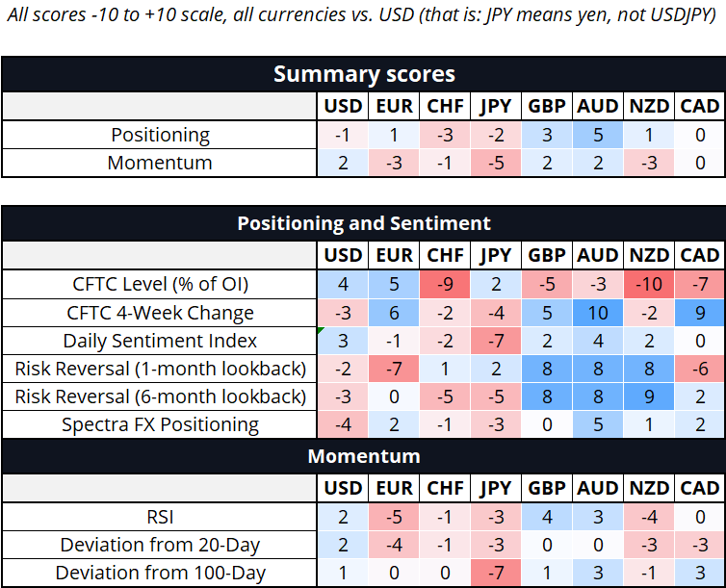
Task: Click the AUD cell in summary Positioning row
Action: pyautogui.click(x=598, y=135)
